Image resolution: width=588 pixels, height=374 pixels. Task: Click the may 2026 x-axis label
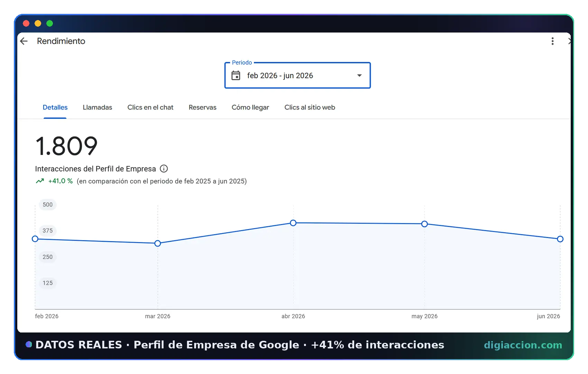pyautogui.click(x=424, y=316)
